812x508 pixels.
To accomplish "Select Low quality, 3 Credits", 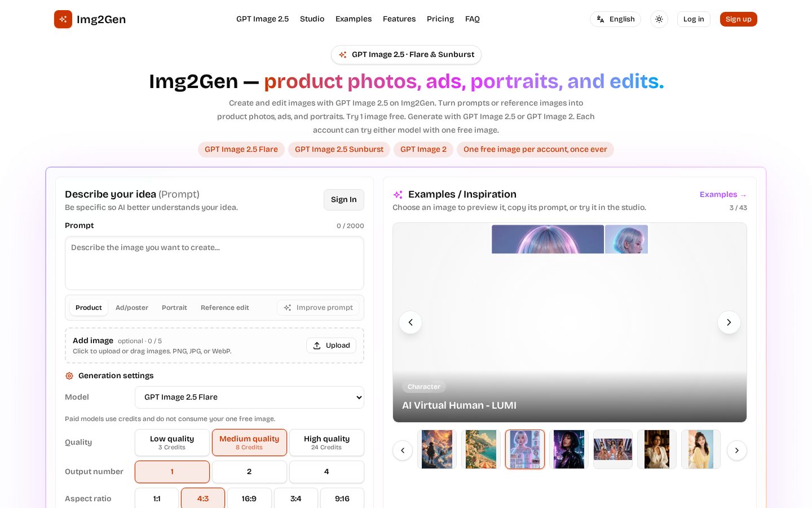I will tap(172, 443).
